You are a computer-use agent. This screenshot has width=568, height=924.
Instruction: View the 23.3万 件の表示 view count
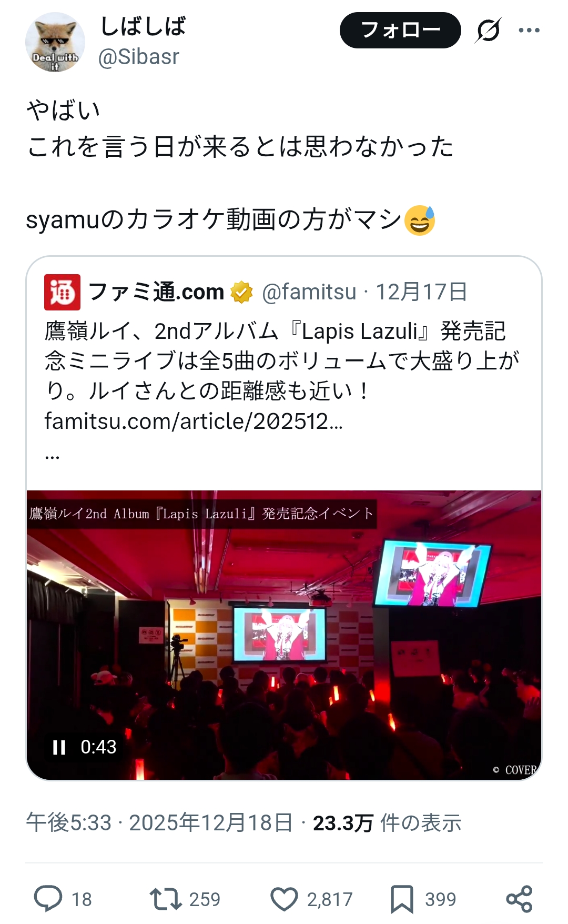point(387,822)
